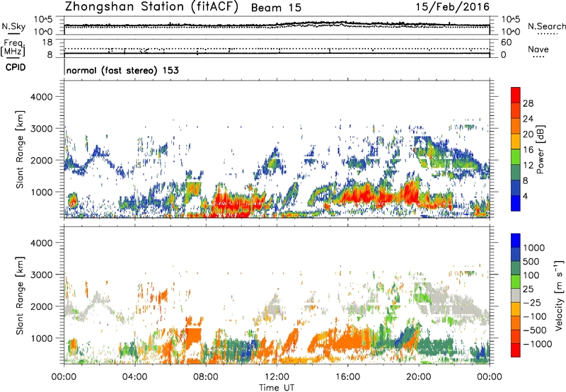Click the 'Beam 15' label

(x=276, y=8)
